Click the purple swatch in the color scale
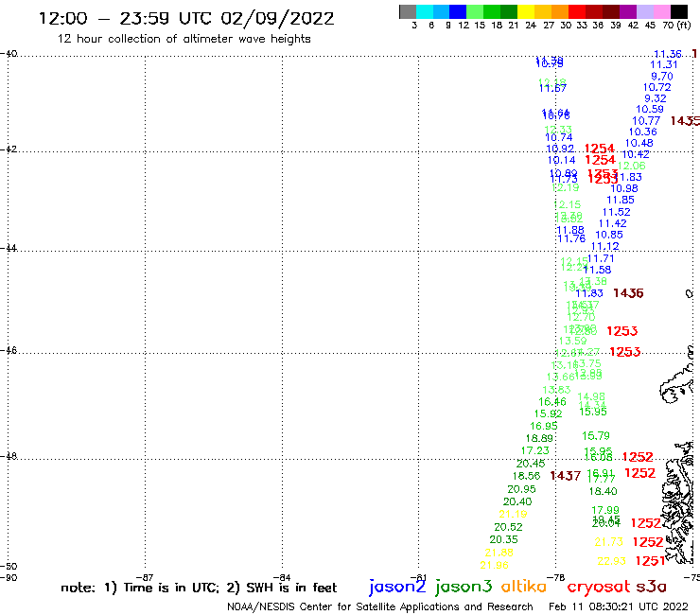This screenshot has height=615, width=700. (x=628, y=11)
